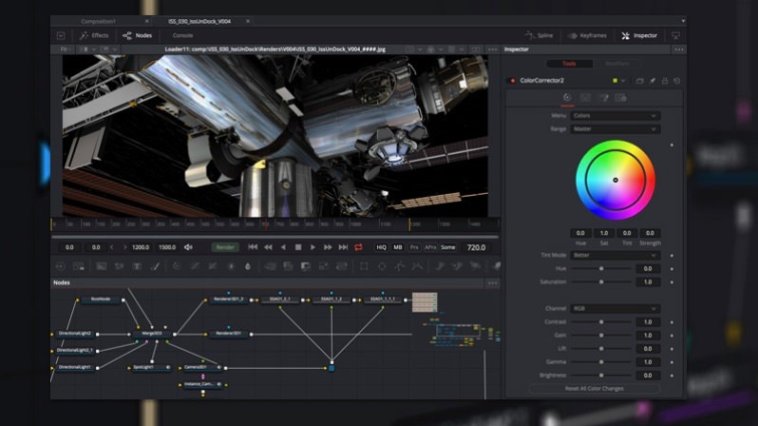758x426 pixels.
Task: Toggle APrx auto proxy mode
Action: click(x=430, y=247)
